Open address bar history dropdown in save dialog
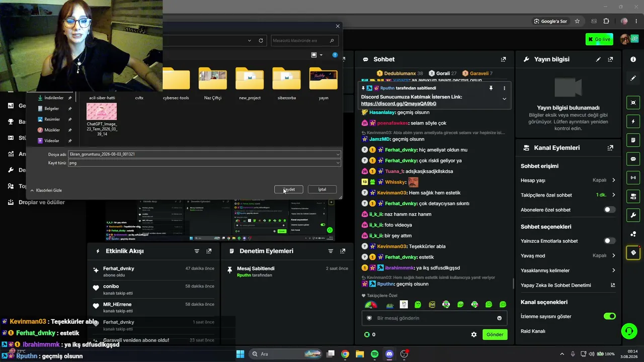Viewport: 644px width, 362px height. [250, 41]
